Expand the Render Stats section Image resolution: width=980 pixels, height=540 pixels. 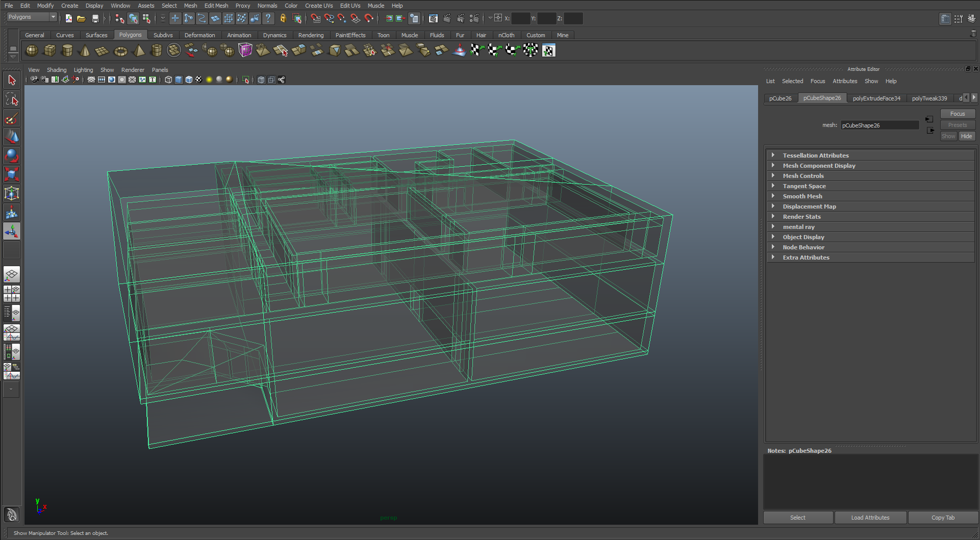(774, 216)
